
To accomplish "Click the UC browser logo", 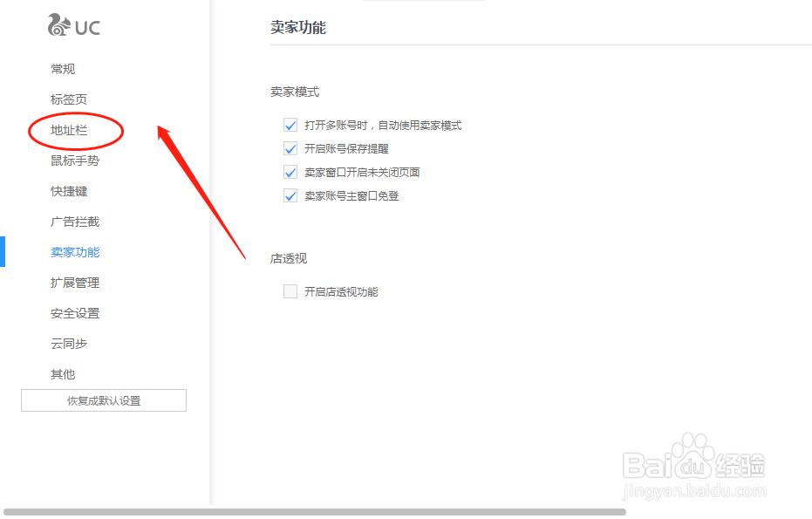I will click(73, 25).
